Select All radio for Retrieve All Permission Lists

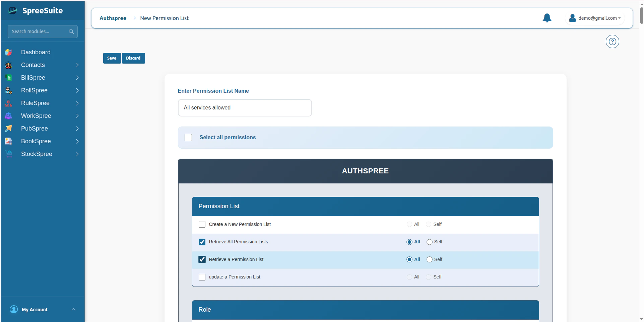click(x=409, y=242)
